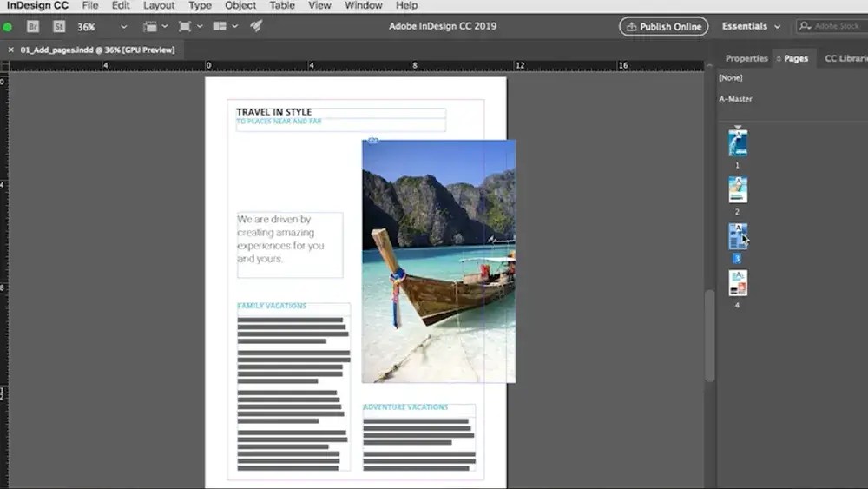868x489 pixels.
Task: Open zoom level dropdown arrow
Action: point(123,27)
